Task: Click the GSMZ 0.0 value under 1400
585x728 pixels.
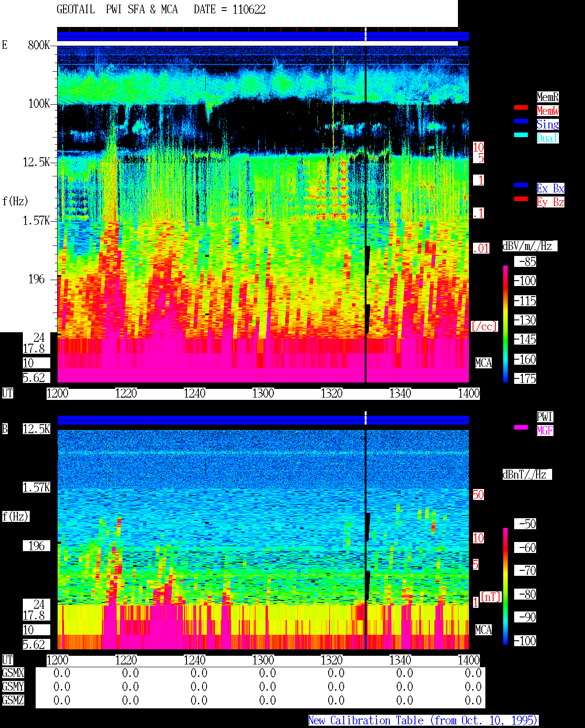Action: tap(473, 700)
